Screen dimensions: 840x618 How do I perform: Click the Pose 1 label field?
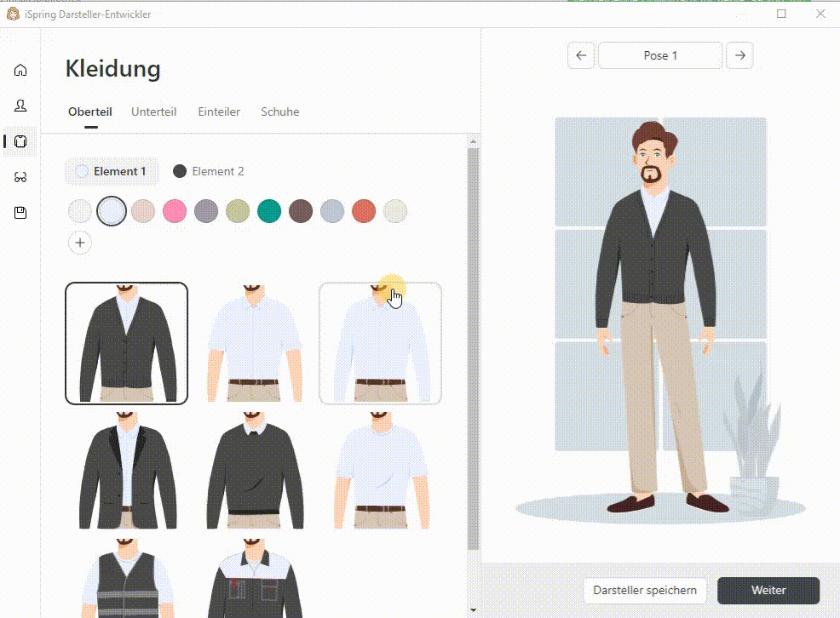pyautogui.click(x=660, y=55)
